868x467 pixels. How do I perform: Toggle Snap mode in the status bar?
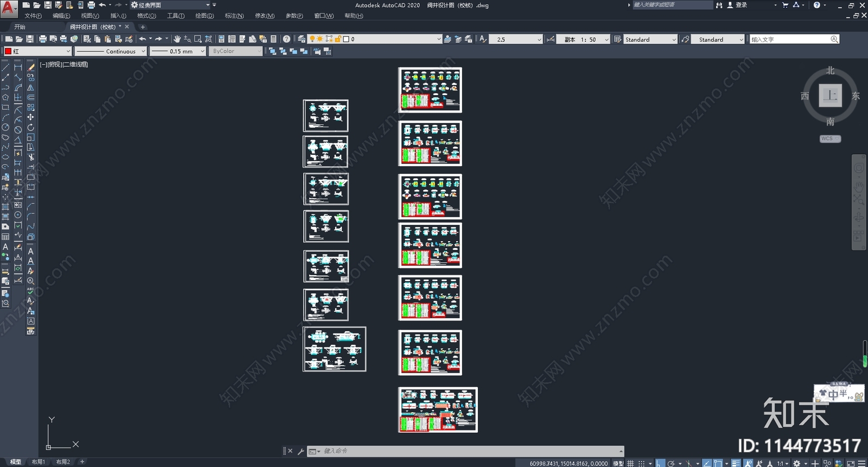(x=641, y=463)
